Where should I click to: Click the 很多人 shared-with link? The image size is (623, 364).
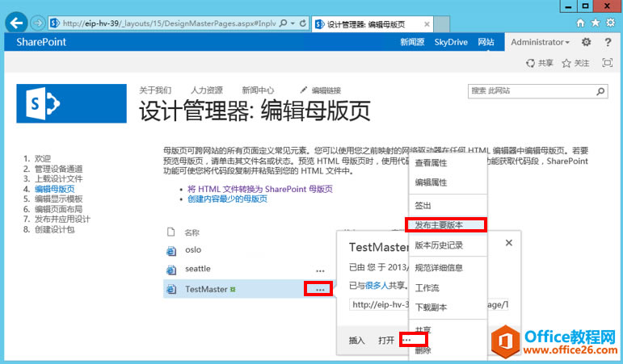[x=377, y=286]
